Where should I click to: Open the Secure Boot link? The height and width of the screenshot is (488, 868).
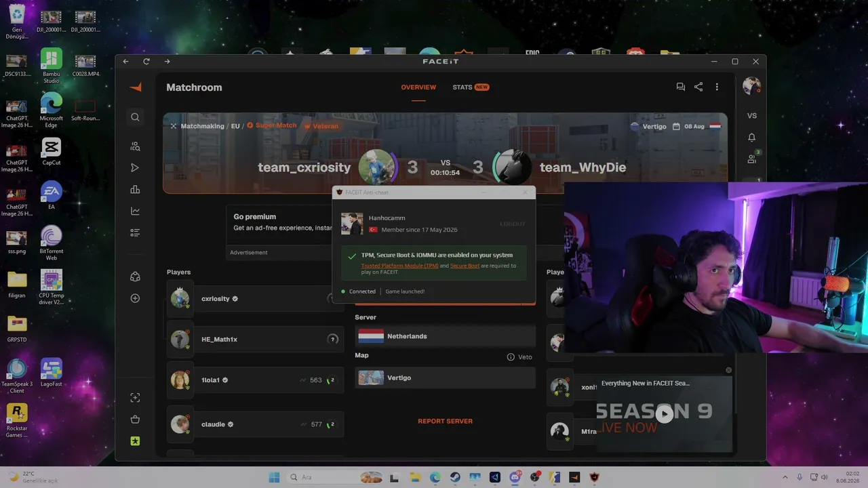(465, 266)
